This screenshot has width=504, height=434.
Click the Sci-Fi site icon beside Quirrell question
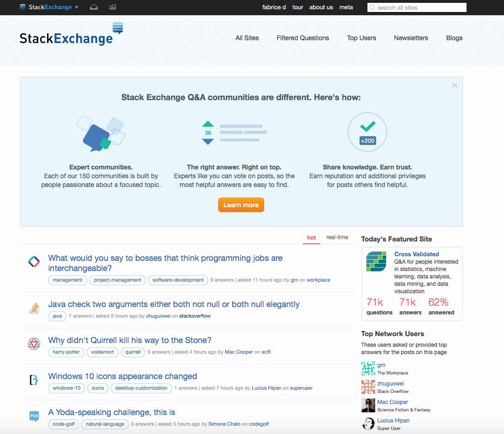point(34,344)
